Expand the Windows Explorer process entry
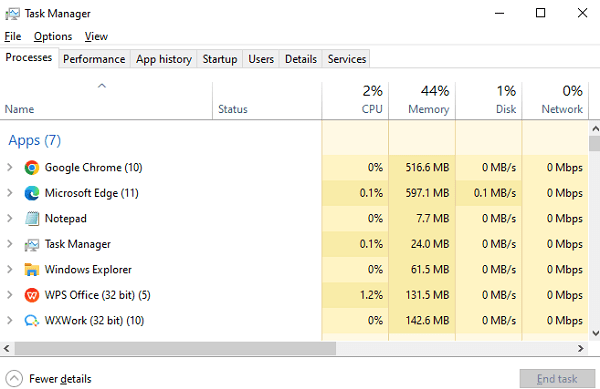Viewport: 600px width, 389px height. (10, 270)
